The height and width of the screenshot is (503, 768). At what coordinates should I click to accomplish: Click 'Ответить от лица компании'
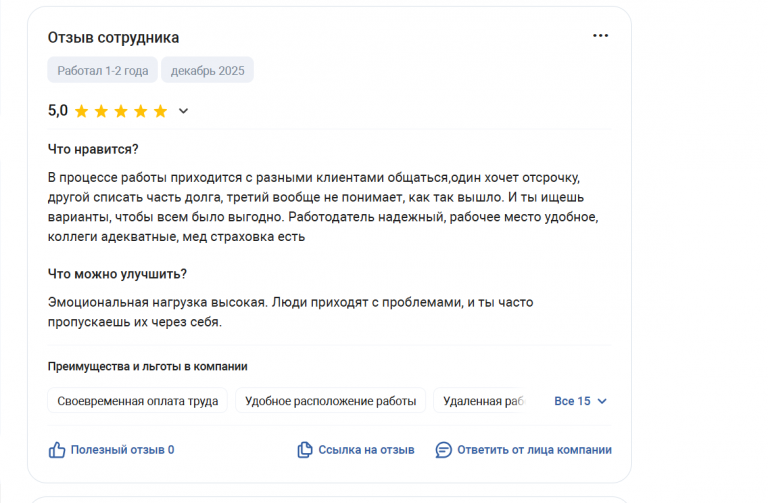point(534,450)
